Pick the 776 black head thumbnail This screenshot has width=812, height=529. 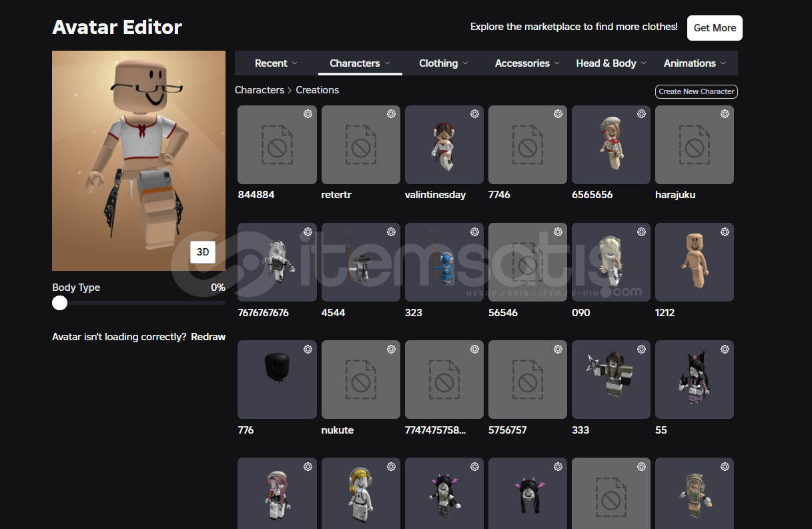pyautogui.click(x=277, y=380)
